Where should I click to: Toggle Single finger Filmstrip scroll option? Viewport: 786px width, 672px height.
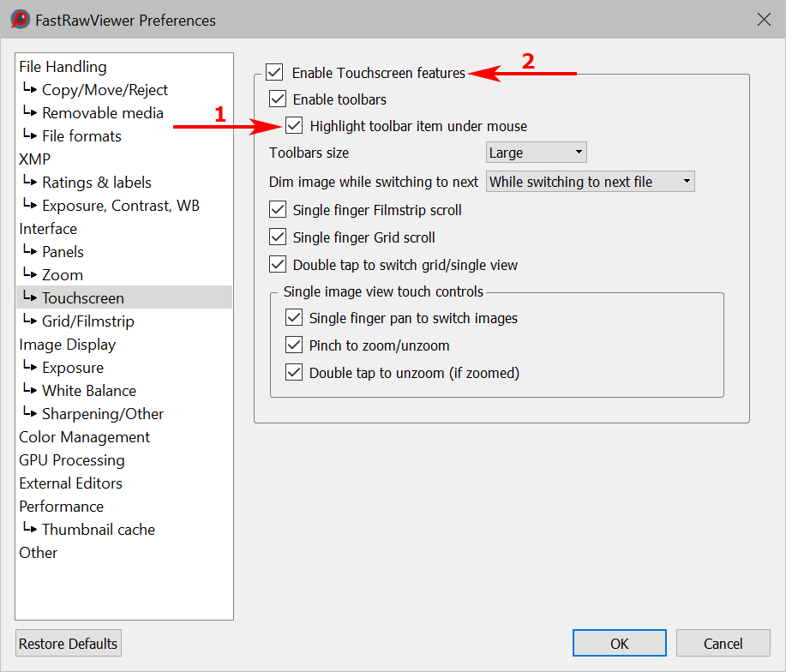[278, 210]
